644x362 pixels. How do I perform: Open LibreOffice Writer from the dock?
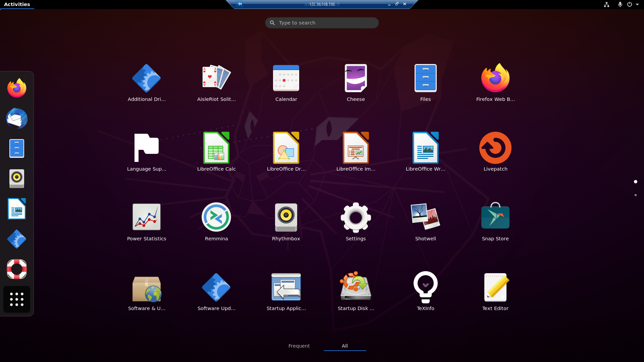tap(17, 209)
